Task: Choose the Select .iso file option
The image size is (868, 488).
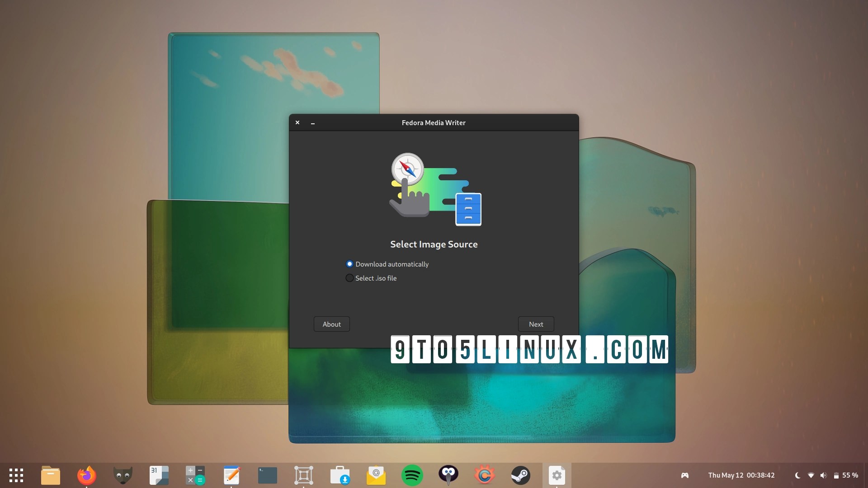Action: pos(349,278)
